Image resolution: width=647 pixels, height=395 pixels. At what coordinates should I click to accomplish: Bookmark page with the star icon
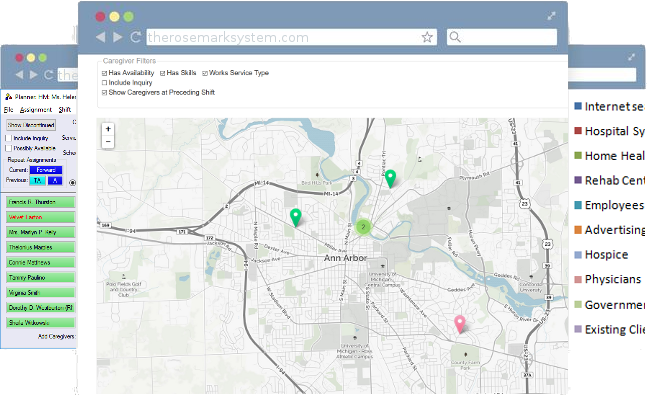click(x=427, y=37)
